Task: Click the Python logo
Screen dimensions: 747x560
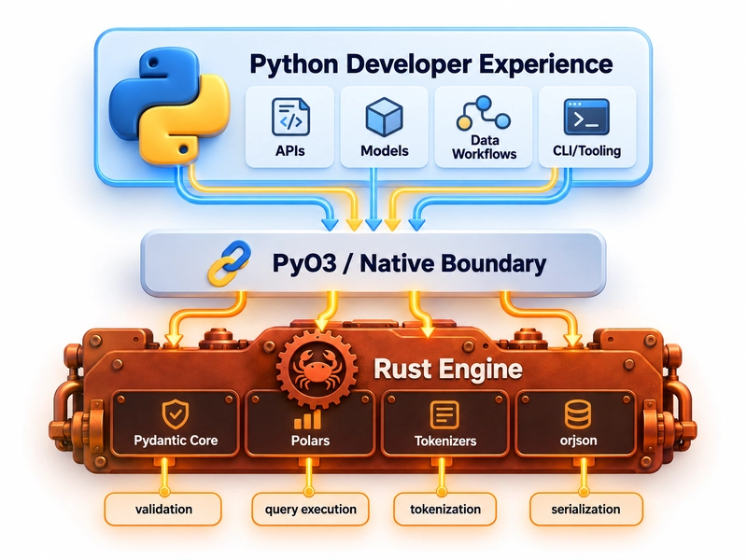Action: [x=169, y=105]
